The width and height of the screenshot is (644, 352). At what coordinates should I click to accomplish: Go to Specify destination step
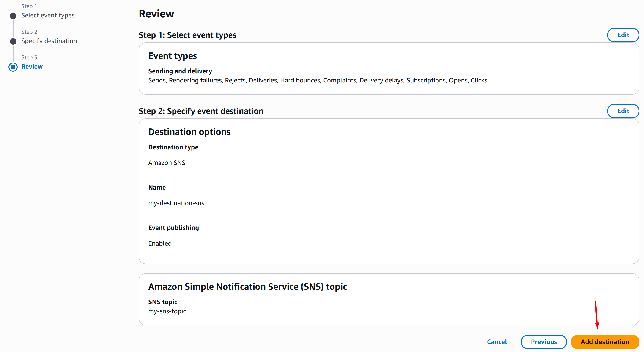pyautogui.click(x=49, y=41)
